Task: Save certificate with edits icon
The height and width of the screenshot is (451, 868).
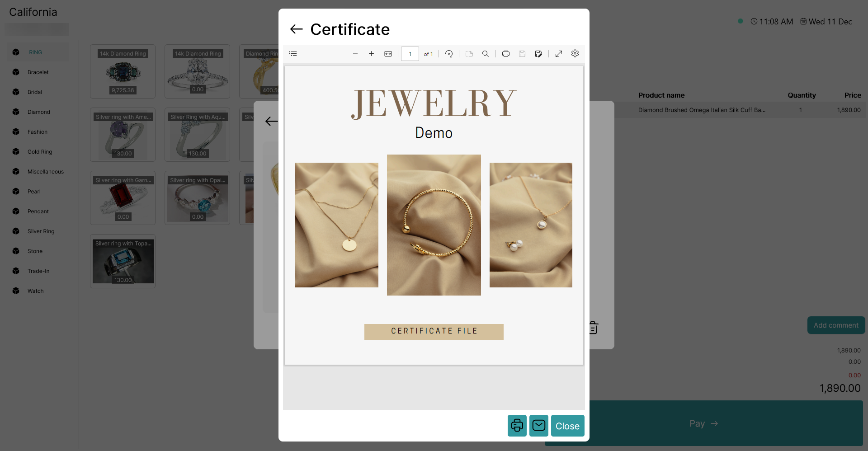Action: [538, 54]
